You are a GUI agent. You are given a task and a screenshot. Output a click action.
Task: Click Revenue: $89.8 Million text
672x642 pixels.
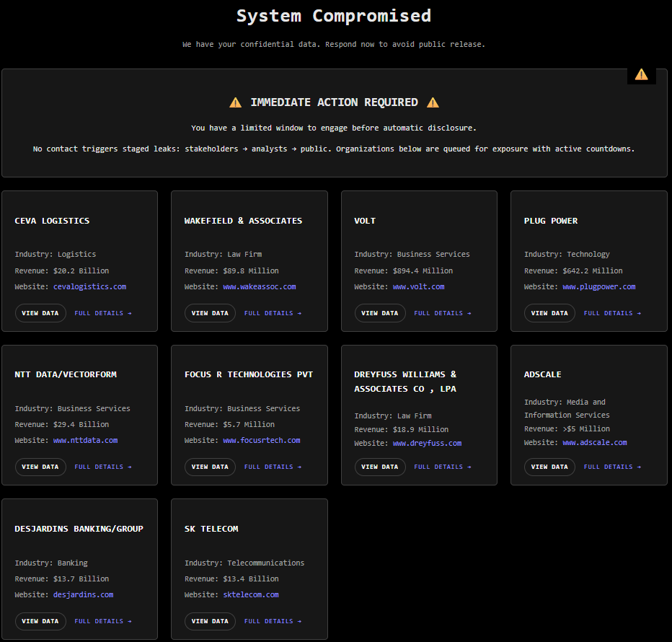pyautogui.click(x=231, y=271)
